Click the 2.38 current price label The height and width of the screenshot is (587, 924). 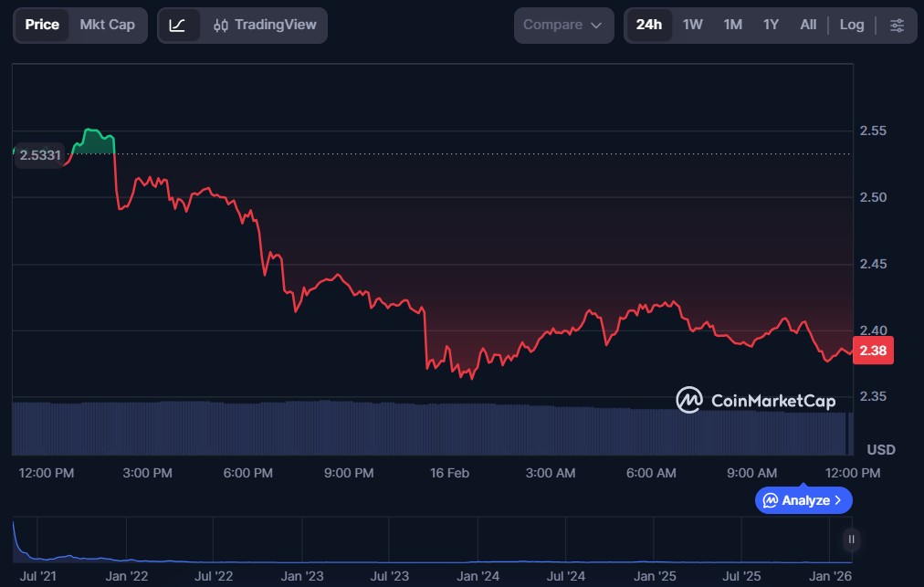(x=872, y=351)
